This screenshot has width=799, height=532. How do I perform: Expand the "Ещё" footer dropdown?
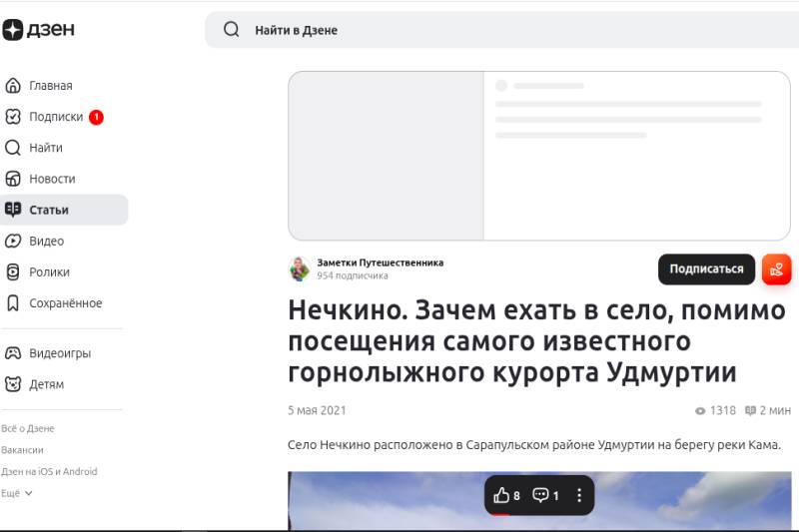[x=16, y=493]
